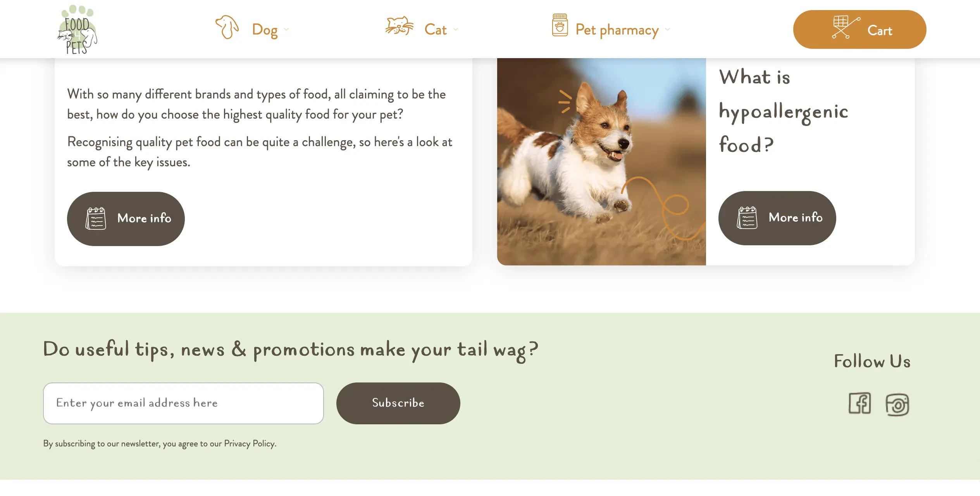Click the pharmacy jar icon
980x496 pixels.
coord(560,25)
